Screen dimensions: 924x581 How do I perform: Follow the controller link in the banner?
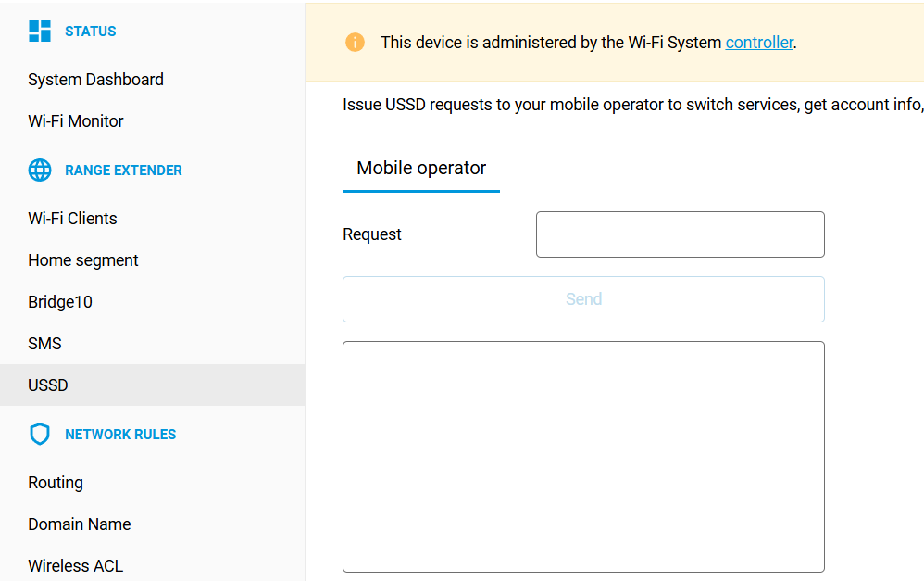[759, 42]
